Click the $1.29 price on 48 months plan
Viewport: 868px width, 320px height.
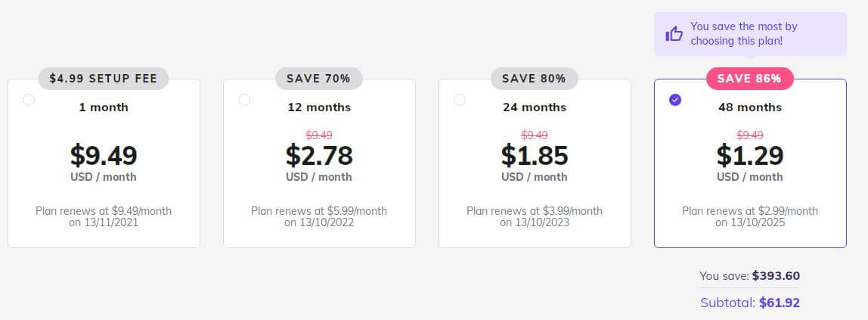(x=750, y=155)
